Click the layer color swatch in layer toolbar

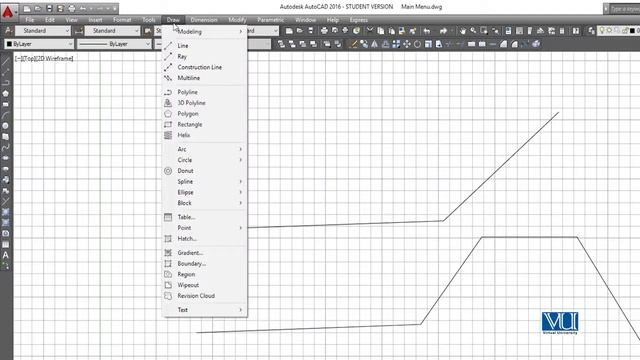[x=632, y=31]
